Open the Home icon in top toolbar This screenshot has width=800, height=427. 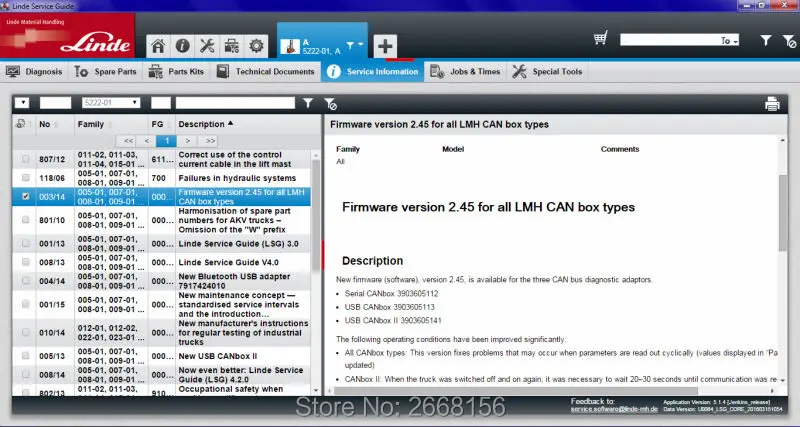click(x=158, y=46)
